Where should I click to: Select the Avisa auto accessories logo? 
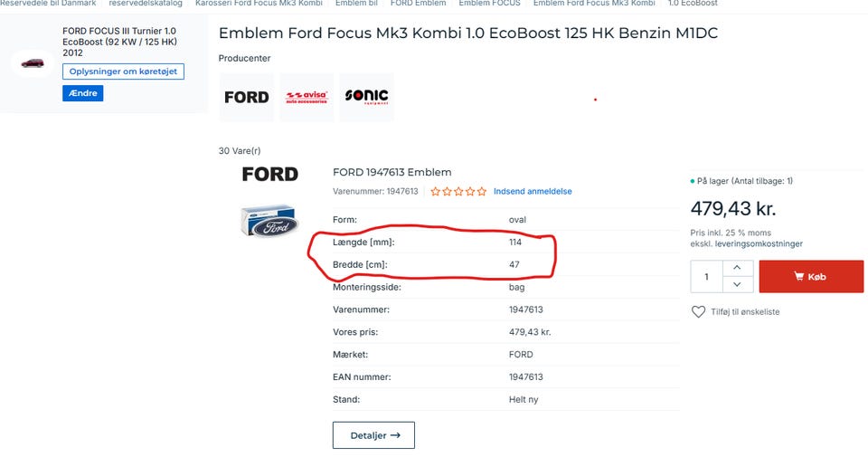[306, 97]
